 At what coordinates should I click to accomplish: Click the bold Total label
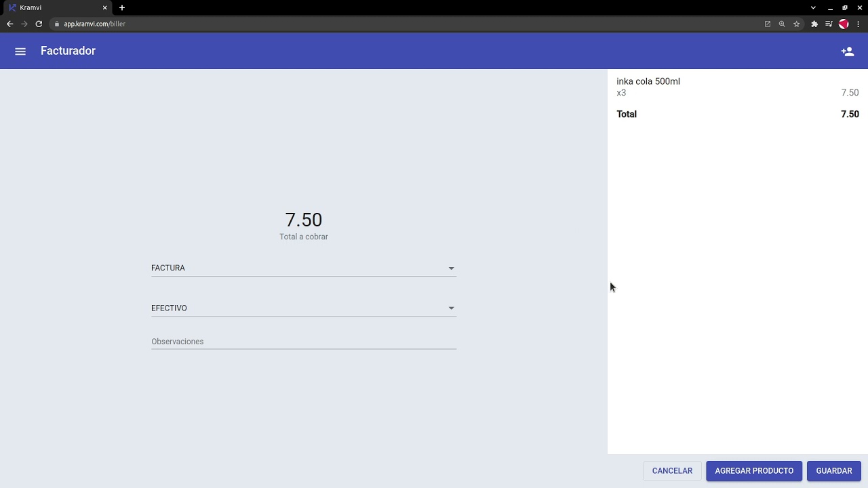point(627,114)
